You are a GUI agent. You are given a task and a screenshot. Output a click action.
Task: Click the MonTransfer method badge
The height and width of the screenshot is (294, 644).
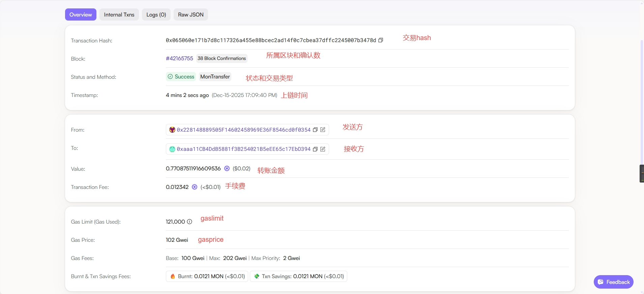pyautogui.click(x=215, y=77)
